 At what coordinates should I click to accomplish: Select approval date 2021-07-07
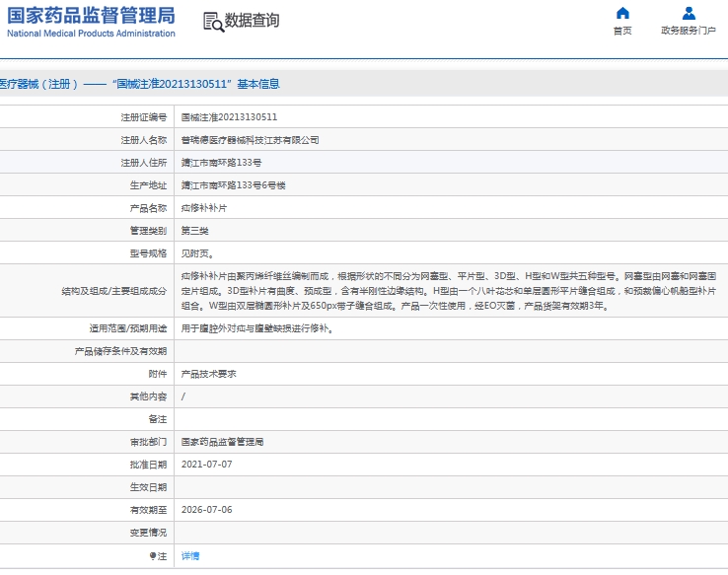point(206,465)
